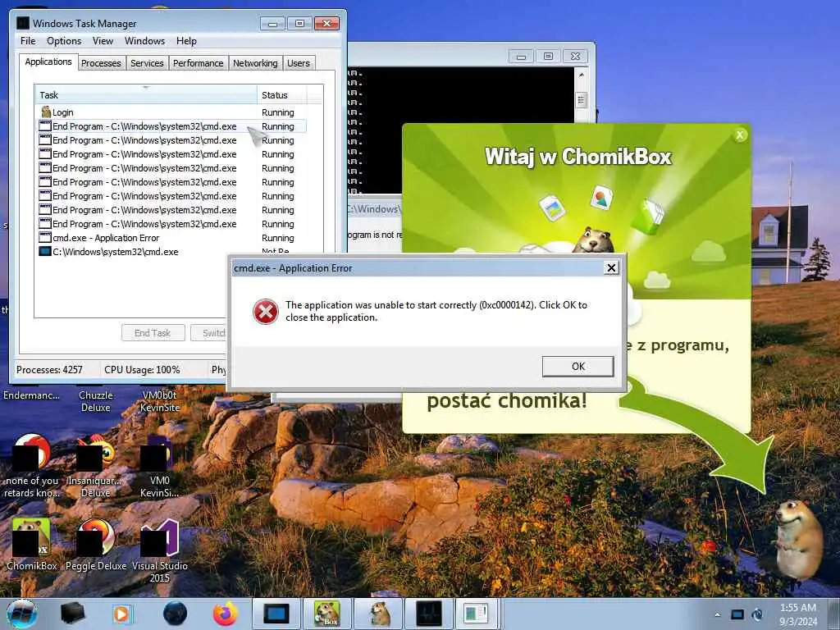Screen dimensions: 840x630
Task: Close the cmd.exe Application Error dialog
Action: point(611,268)
